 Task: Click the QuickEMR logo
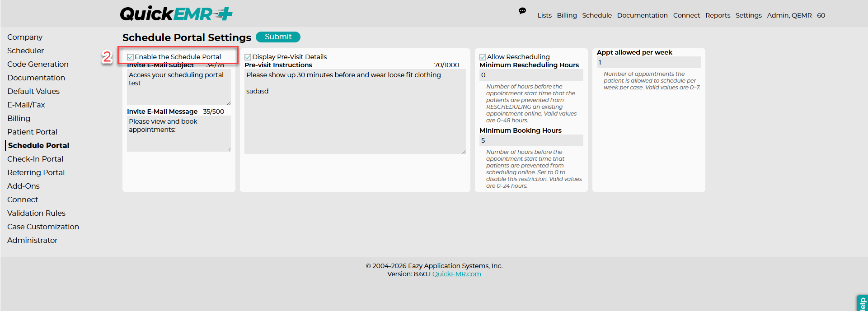coord(176,14)
